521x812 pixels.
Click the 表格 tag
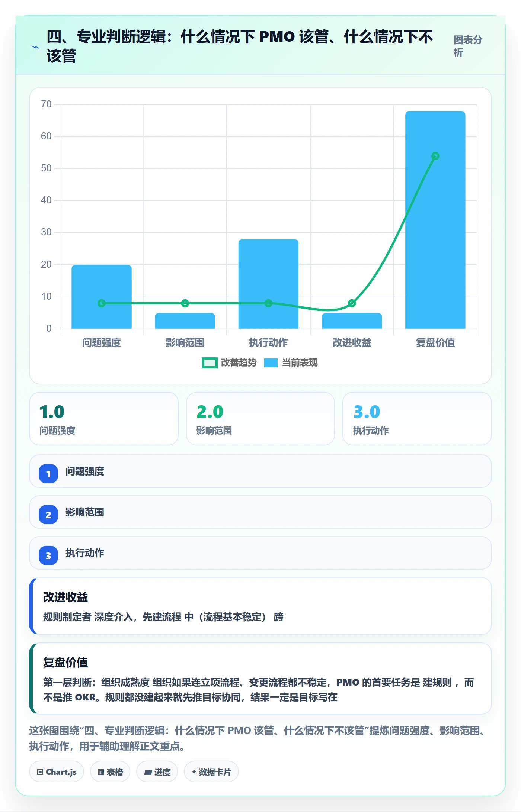[x=110, y=772]
